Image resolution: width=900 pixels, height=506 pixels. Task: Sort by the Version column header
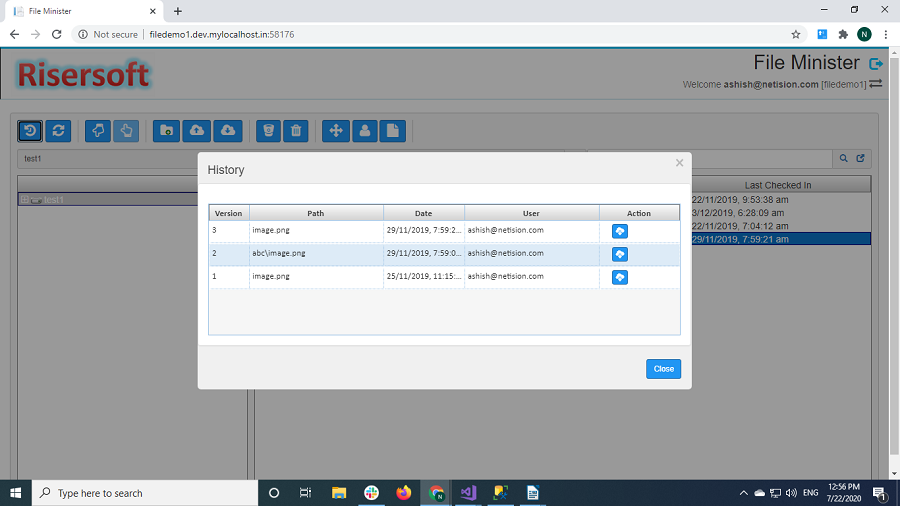click(x=228, y=213)
